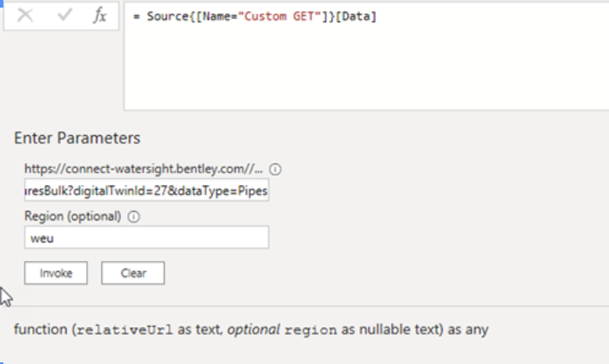Commit the formula with the checkmark icon

[63, 15]
